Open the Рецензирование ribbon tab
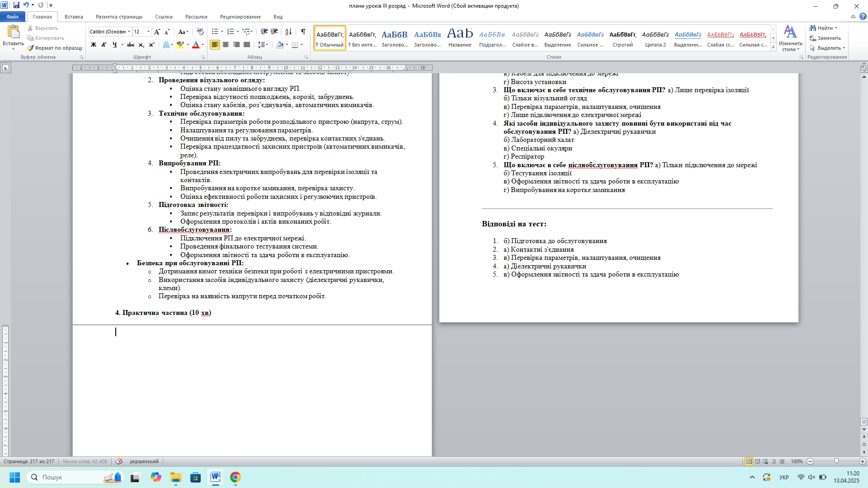This screenshot has height=488, width=868. click(240, 17)
